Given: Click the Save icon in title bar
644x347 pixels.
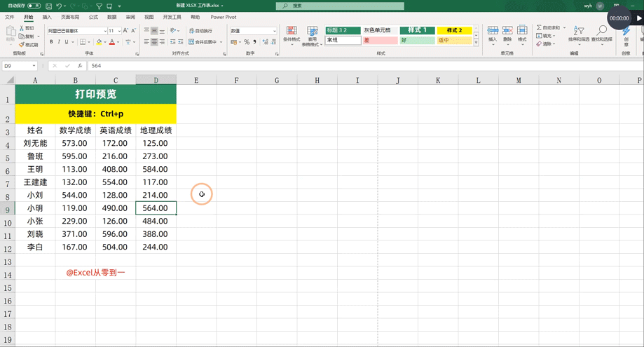Looking at the screenshot, I should pyautogui.click(x=48, y=6).
